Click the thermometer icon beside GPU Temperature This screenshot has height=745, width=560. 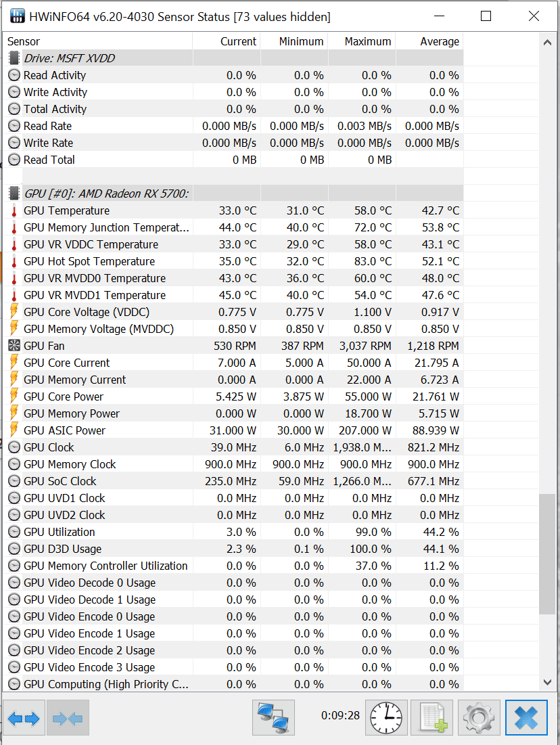[x=14, y=210]
